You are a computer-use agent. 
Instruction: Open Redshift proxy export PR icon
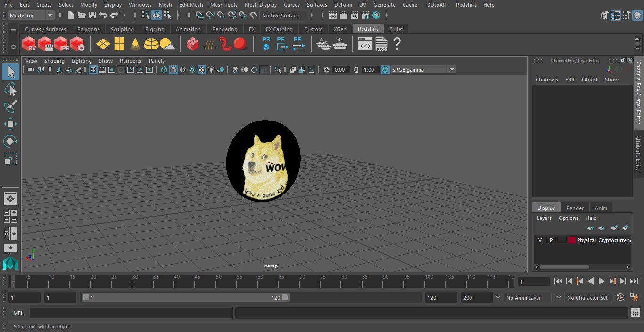(282, 44)
